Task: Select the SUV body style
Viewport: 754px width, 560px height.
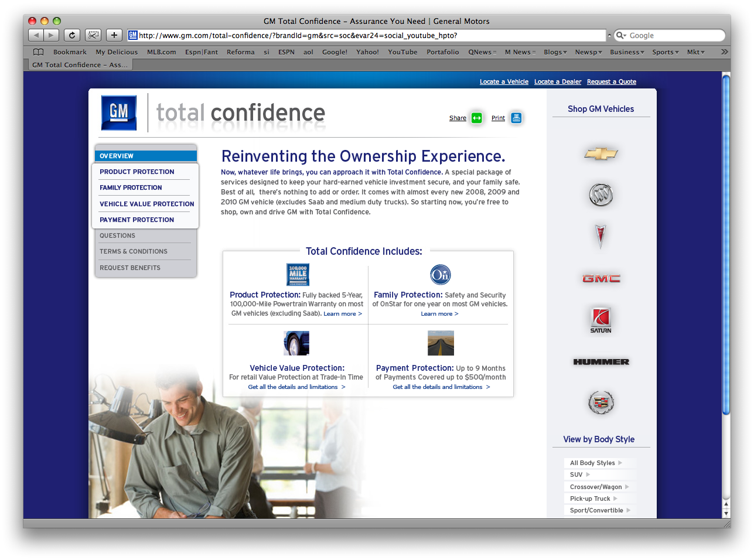Action: point(579,474)
